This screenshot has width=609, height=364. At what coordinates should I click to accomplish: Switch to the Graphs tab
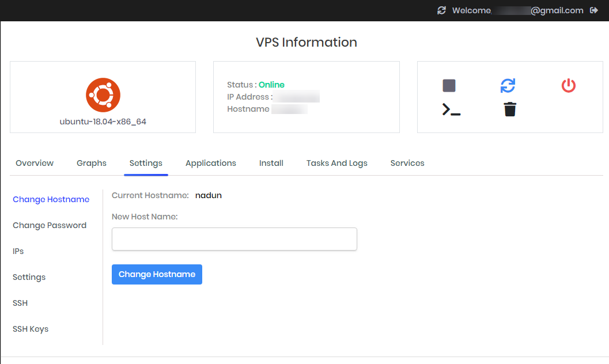click(91, 163)
